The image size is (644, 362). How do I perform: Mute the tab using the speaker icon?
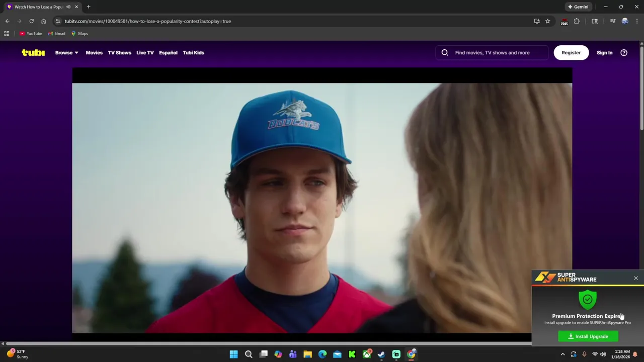click(68, 7)
